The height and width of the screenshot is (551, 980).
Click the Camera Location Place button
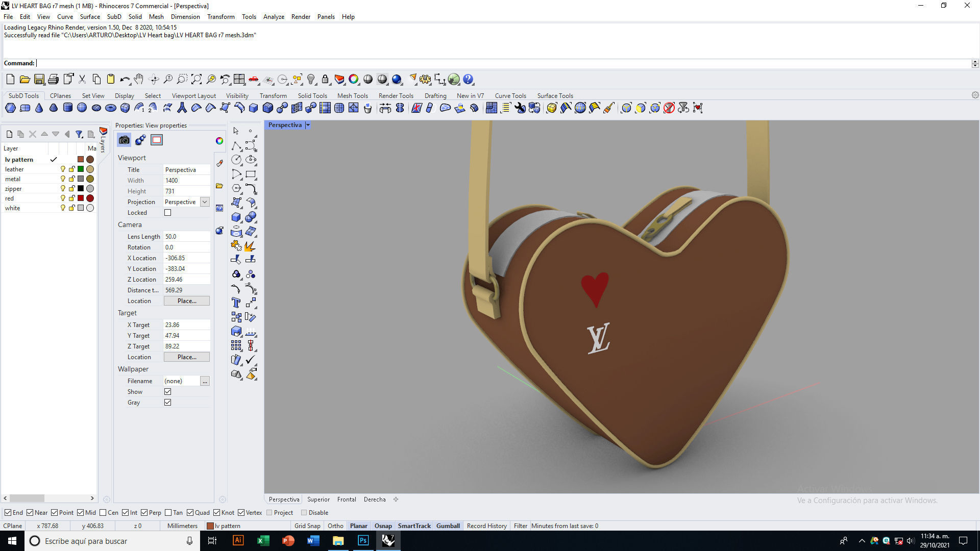[187, 301]
